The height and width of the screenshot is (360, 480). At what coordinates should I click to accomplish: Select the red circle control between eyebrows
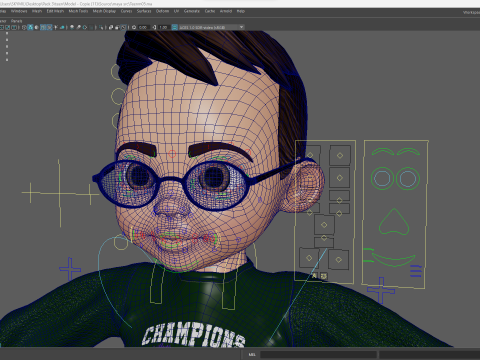(172, 154)
